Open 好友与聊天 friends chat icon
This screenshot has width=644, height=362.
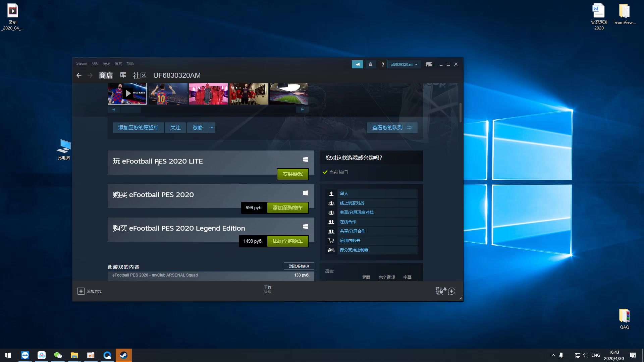451,291
